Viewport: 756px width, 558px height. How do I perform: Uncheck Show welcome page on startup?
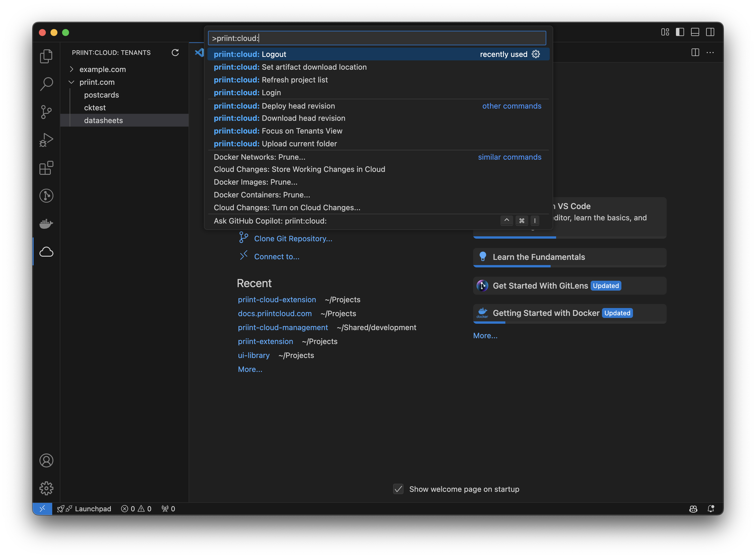click(398, 489)
